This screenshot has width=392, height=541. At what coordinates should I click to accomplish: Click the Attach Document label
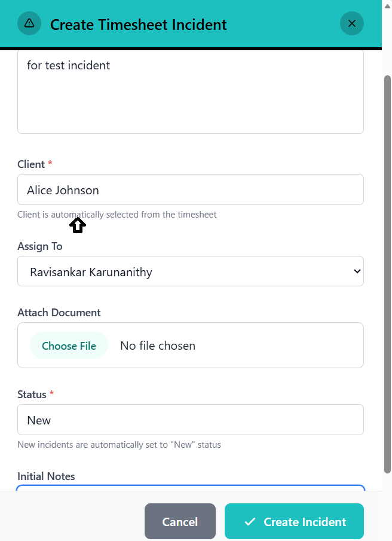pos(59,313)
